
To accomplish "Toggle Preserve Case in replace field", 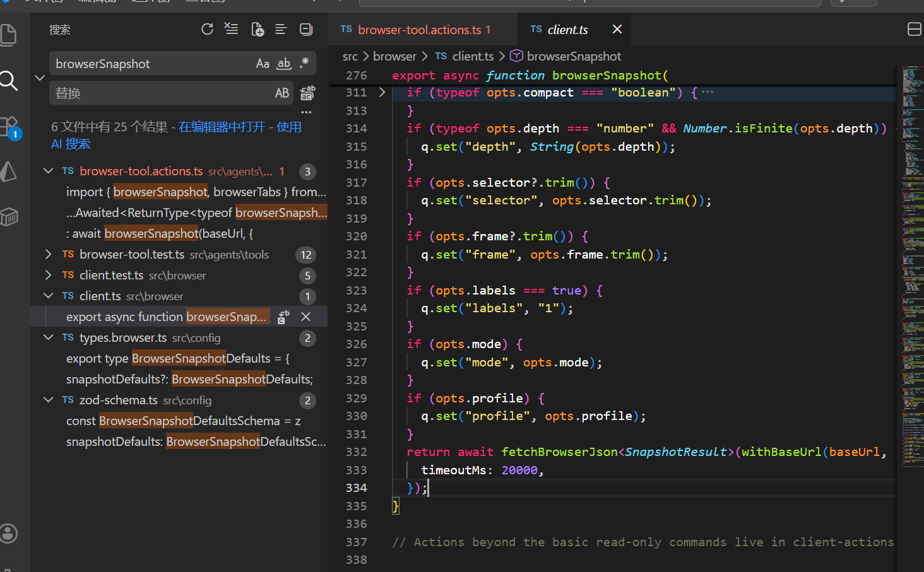I will point(282,93).
